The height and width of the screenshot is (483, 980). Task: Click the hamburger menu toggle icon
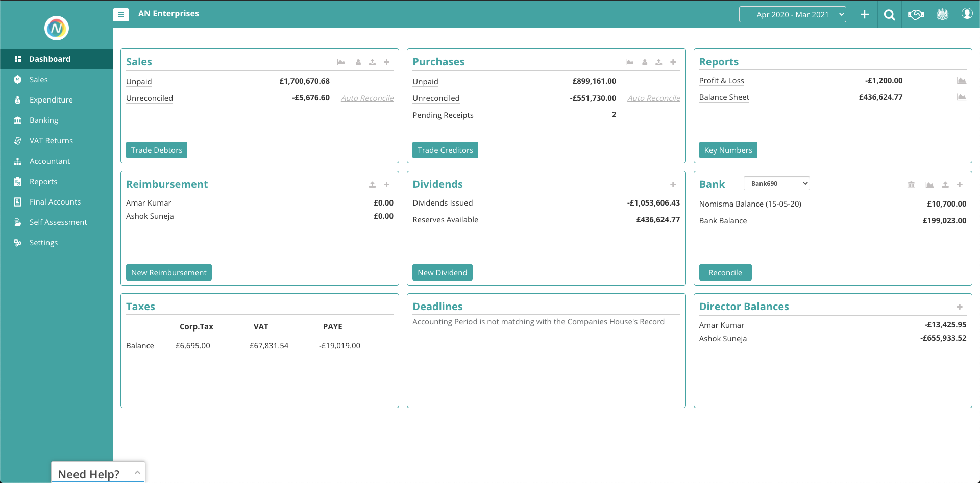pos(121,15)
